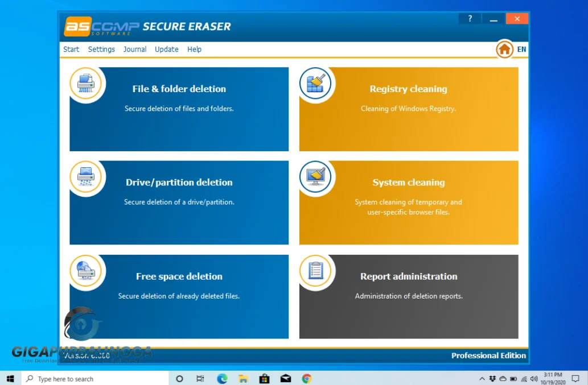
Task: Click "Cleaning of Windows Registry." text
Action: pyautogui.click(x=408, y=109)
